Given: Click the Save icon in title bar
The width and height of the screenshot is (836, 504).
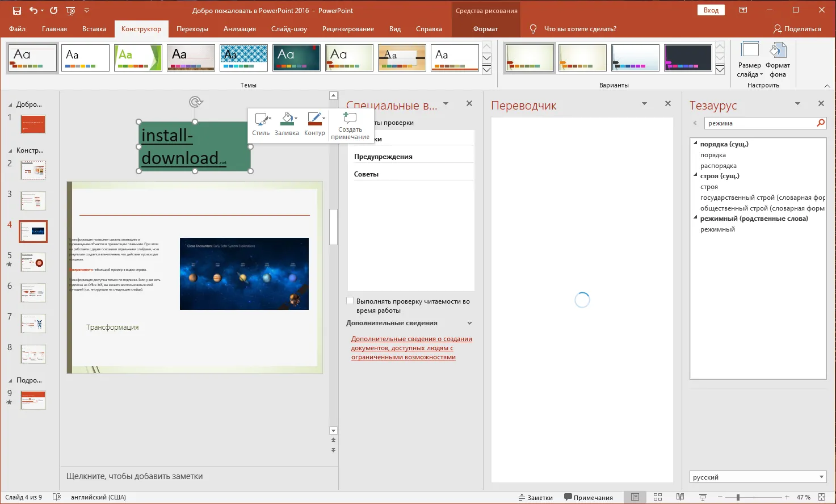Looking at the screenshot, I should point(17,10).
